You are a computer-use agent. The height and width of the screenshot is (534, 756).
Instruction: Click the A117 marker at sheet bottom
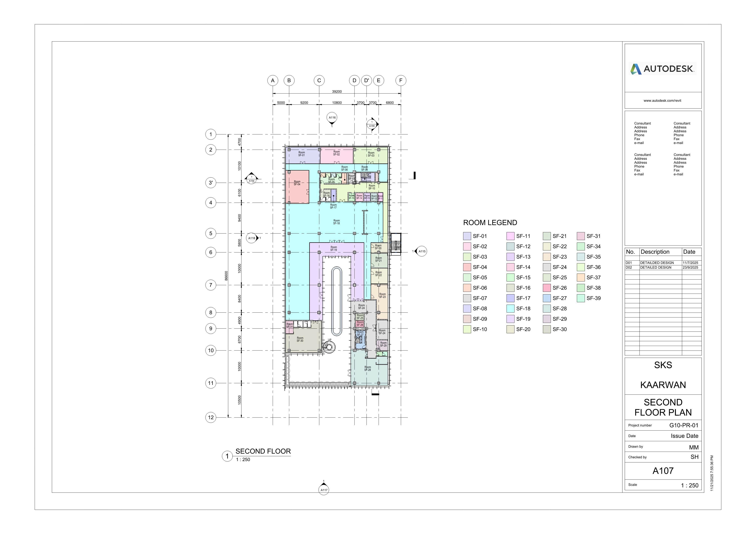tap(324, 489)
